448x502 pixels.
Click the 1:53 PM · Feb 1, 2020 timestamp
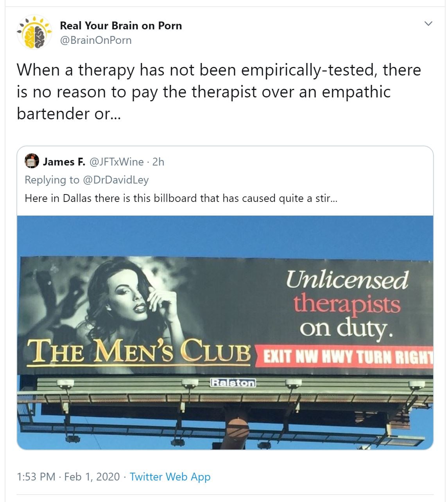tap(68, 477)
